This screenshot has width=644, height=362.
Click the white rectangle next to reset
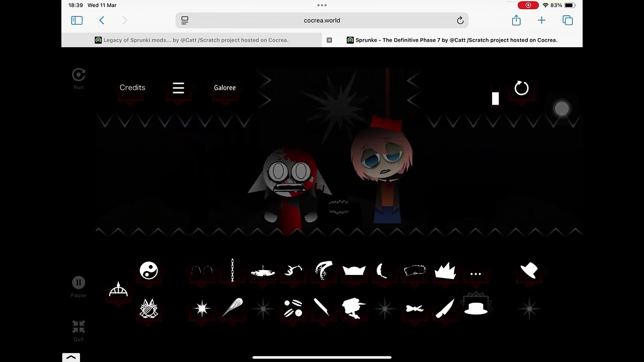(x=496, y=99)
